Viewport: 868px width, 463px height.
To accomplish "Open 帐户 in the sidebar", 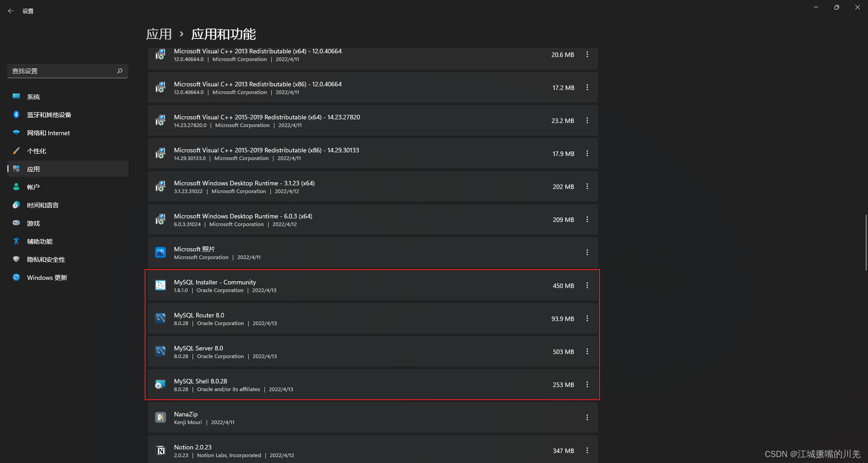I will pos(68,187).
